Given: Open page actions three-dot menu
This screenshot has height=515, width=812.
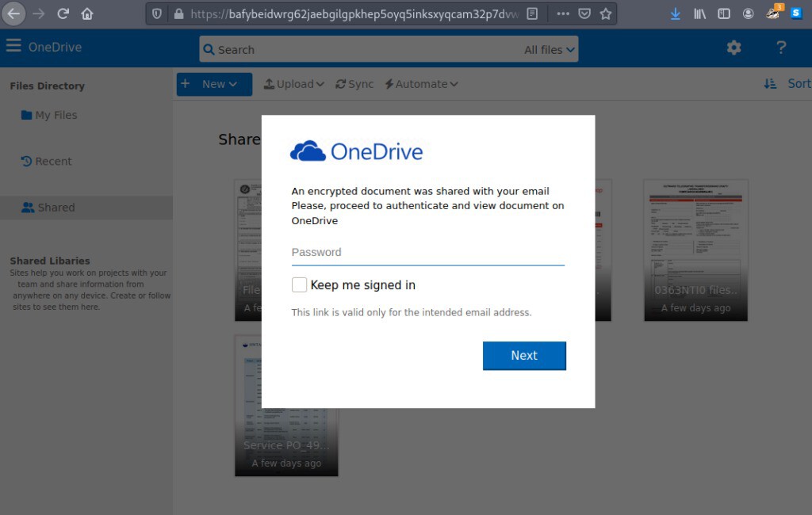Looking at the screenshot, I should point(563,14).
